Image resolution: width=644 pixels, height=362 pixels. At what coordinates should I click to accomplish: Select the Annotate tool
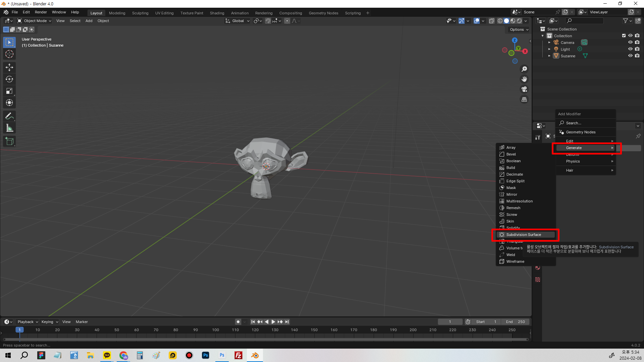[9, 116]
